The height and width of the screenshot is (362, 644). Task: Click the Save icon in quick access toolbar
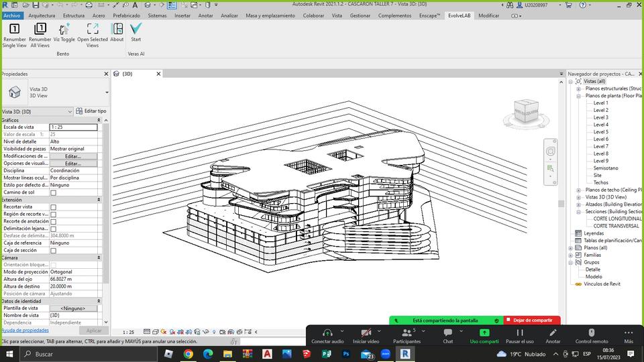[x=36, y=5]
